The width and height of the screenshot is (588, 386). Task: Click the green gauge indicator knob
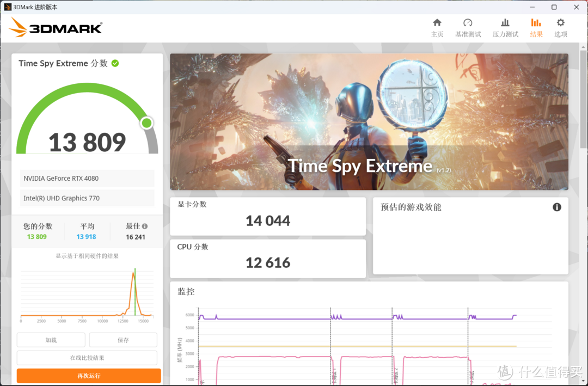[146, 122]
